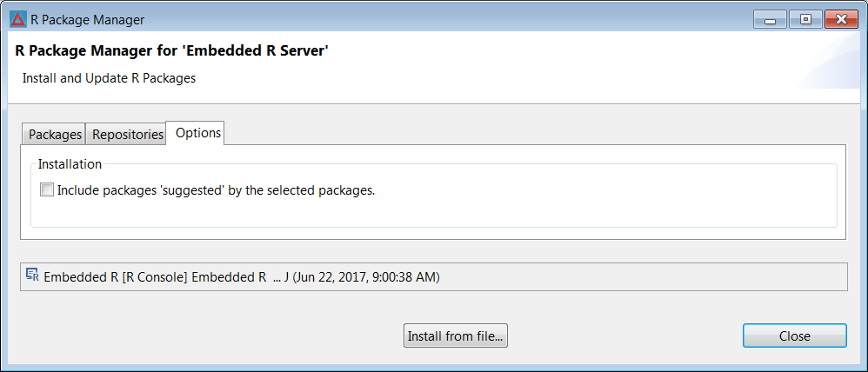
Task: Maximize the R Package Manager window
Action: coord(805,20)
